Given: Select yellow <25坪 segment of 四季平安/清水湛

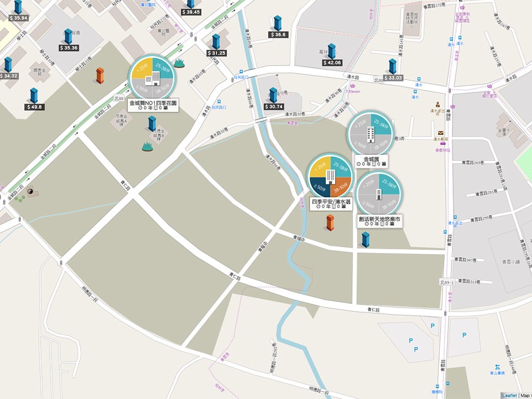Looking at the screenshot, I should (x=320, y=167).
